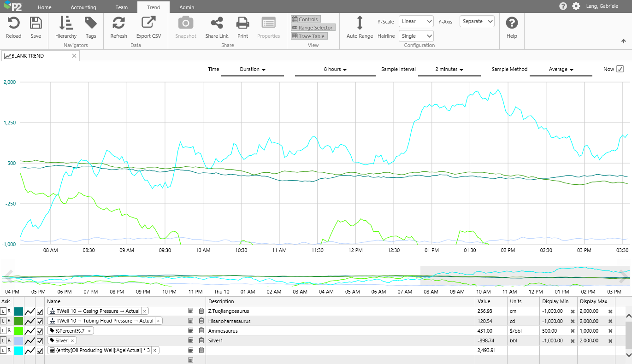Open the Tags navigator
The height and width of the screenshot is (364, 632).
click(x=91, y=23)
